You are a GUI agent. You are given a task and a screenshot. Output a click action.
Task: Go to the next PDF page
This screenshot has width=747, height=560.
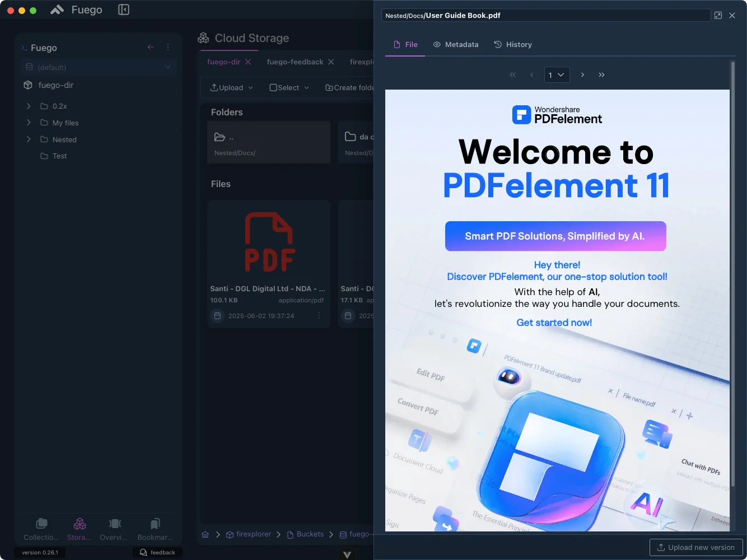point(582,74)
